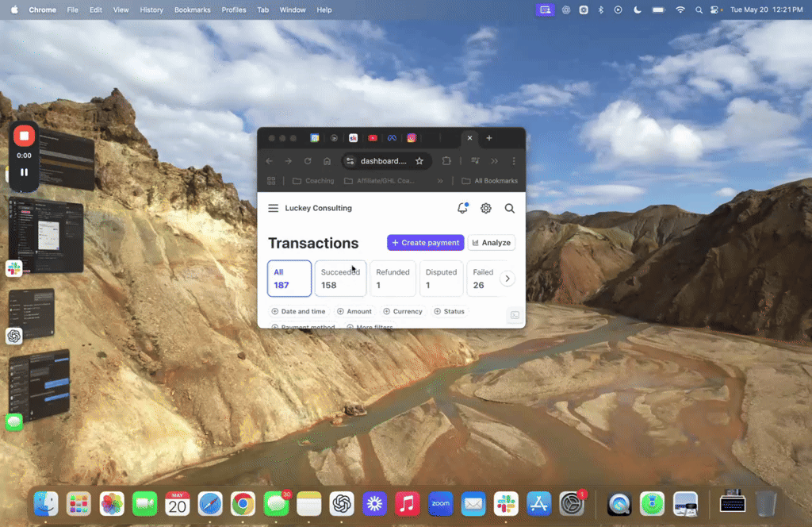
Task: Add the Currency filter
Action: (403, 311)
